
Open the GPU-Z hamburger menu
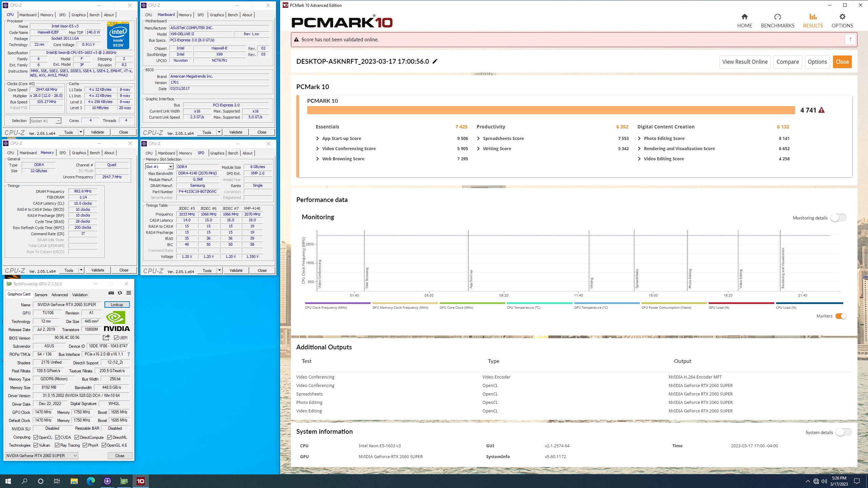click(x=129, y=293)
